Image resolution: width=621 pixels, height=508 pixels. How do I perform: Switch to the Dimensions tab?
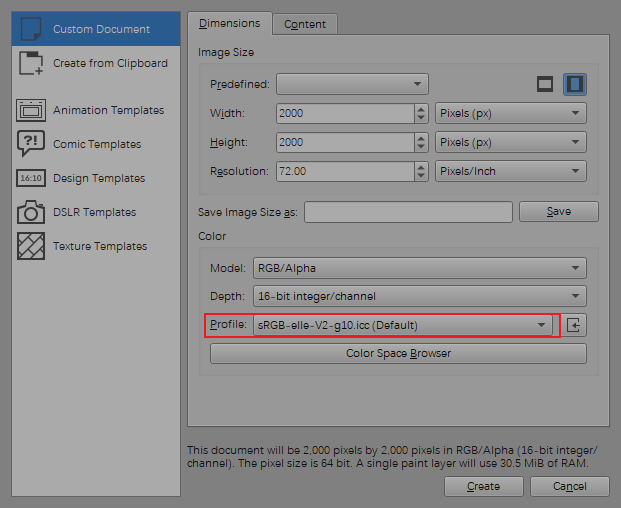[x=230, y=23]
